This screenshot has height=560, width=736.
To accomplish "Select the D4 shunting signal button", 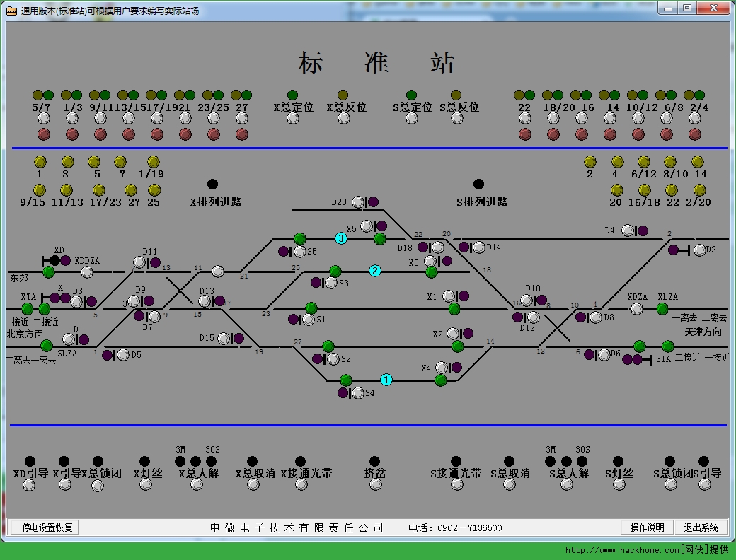I will (x=628, y=231).
